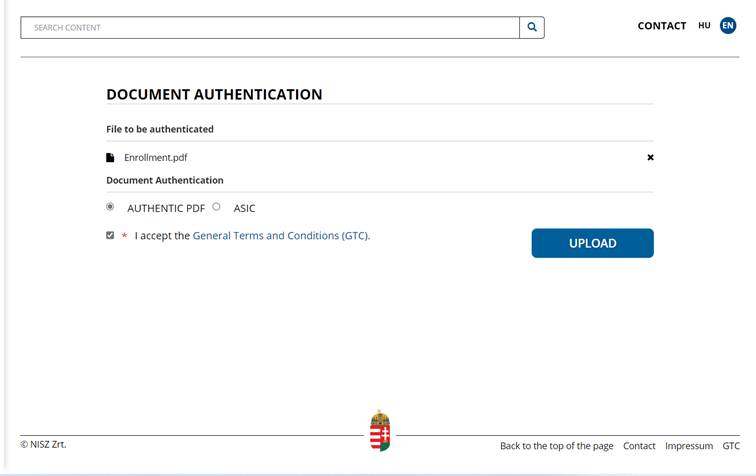Screen dimensions: 756x476
Task: Switch language to HU
Action: click(704, 26)
